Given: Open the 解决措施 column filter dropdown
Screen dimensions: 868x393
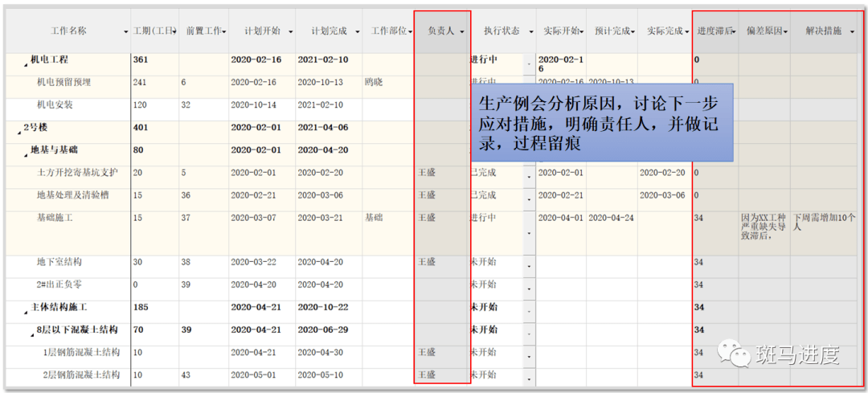Looking at the screenshot, I should [x=851, y=32].
